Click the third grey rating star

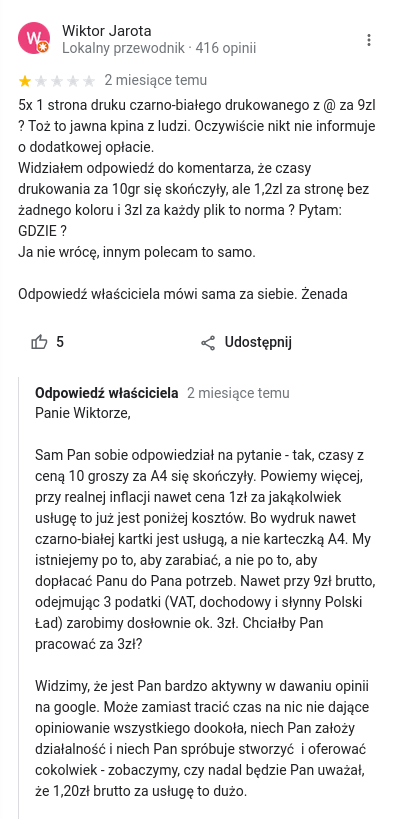coord(57,81)
